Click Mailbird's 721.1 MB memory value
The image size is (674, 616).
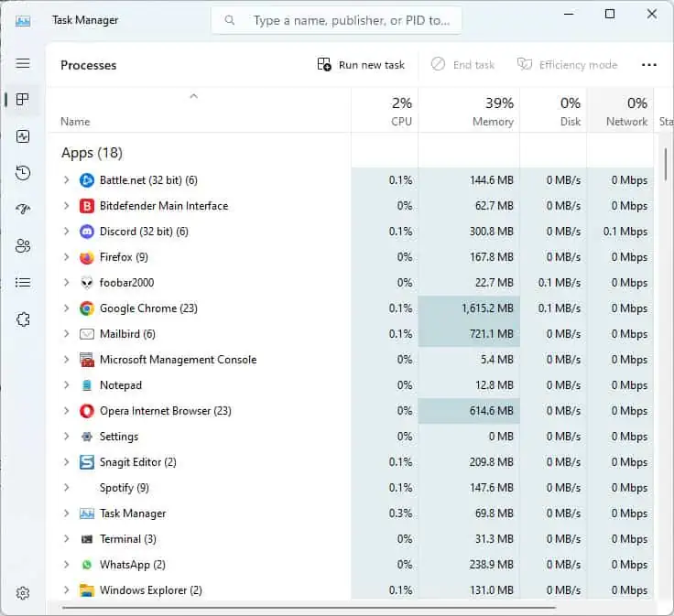pyautogui.click(x=492, y=334)
